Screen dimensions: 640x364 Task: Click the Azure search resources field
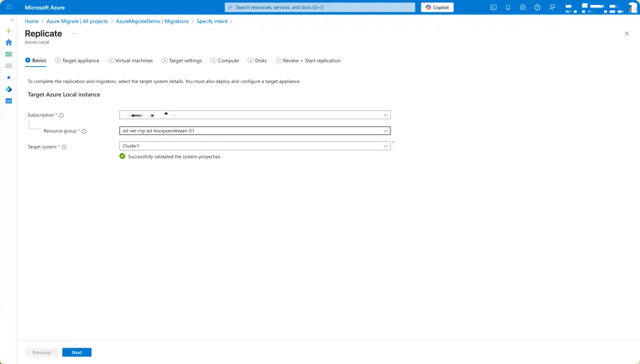319,7
